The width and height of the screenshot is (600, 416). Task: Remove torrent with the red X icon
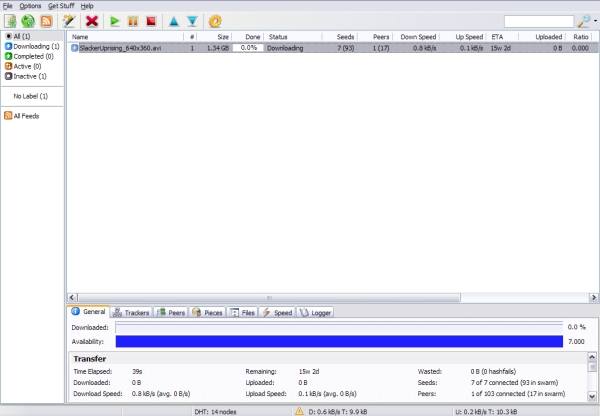click(92, 21)
